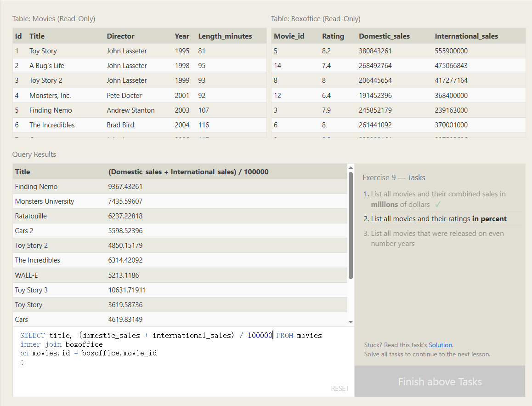The width and height of the screenshot is (532, 406).
Task: Click the inner join boxoffice query line
Action: click(x=62, y=344)
